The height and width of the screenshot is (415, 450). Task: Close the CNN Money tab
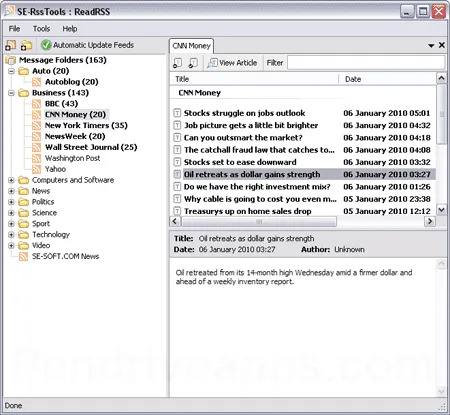point(442,45)
